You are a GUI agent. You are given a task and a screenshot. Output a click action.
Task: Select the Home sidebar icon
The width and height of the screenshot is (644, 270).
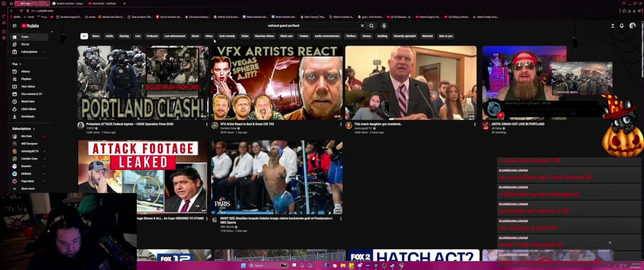tap(15, 37)
